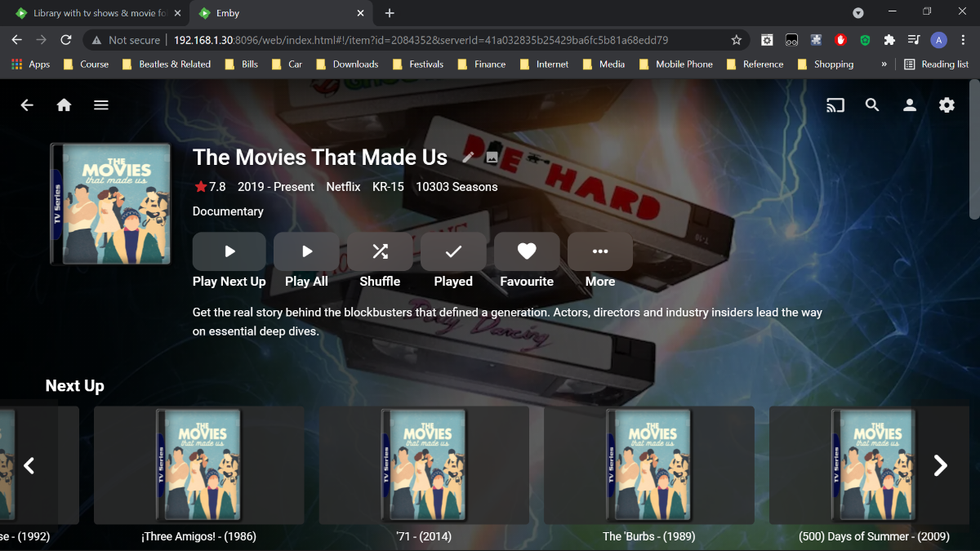The image size is (980, 551).
Task: Open the Chrome three-dot menu
Action: tap(964, 39)
